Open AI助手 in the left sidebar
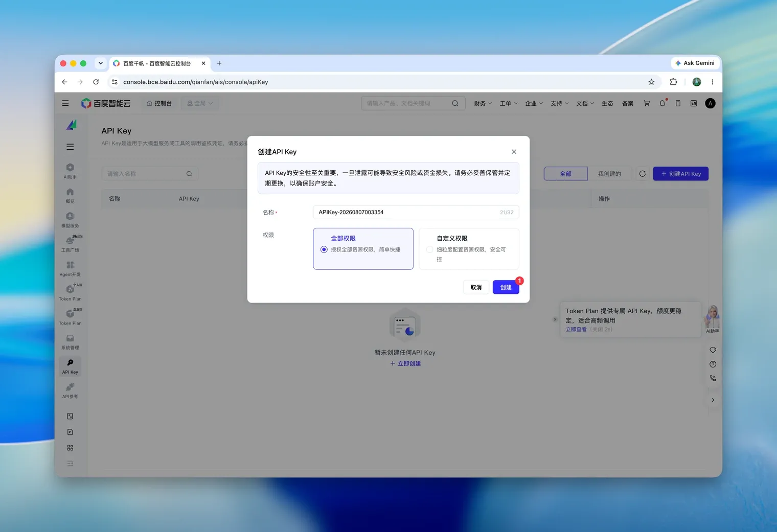 point(70,171)
